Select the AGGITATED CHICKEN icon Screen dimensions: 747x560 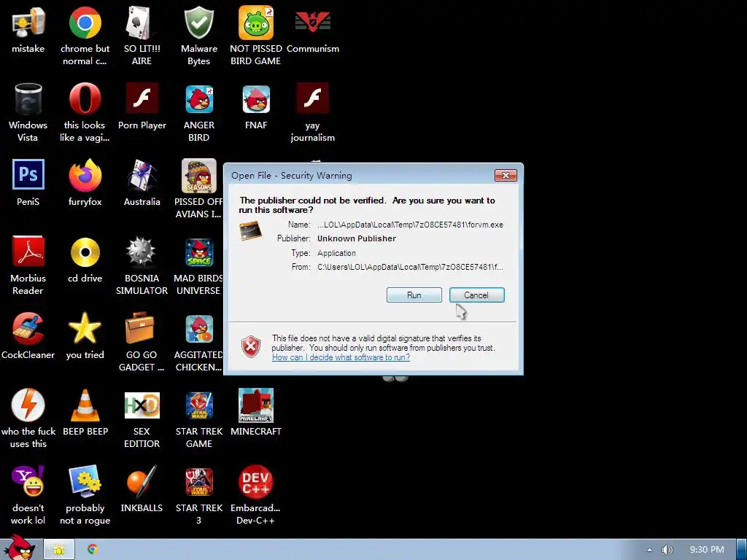pyautogui.click(x=198, y=329)
